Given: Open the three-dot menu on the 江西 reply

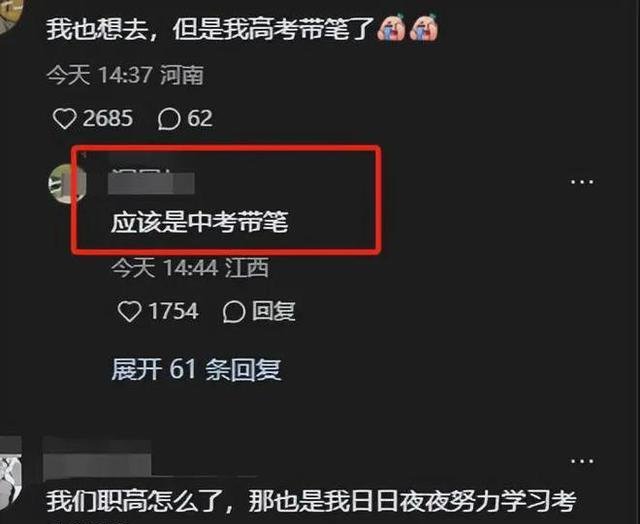Looking at the screenshot, I should pyautogui.click(x=582, y=182).
